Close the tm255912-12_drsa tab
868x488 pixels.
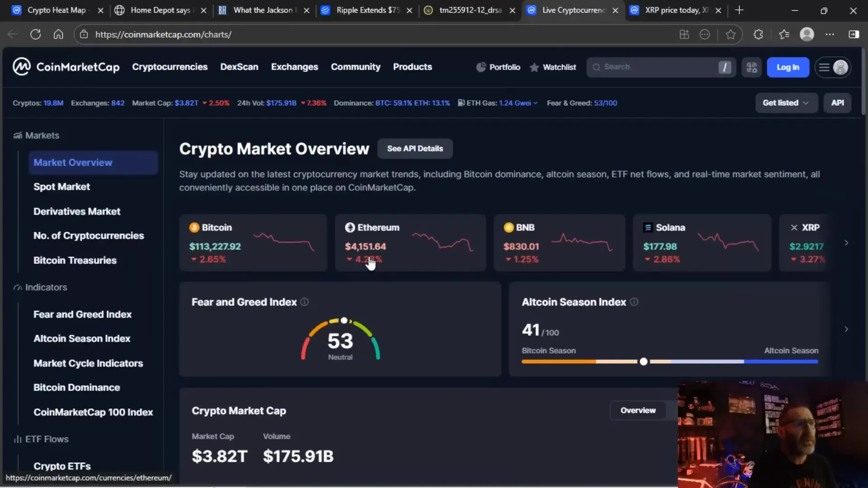click(x=512, y=10)
